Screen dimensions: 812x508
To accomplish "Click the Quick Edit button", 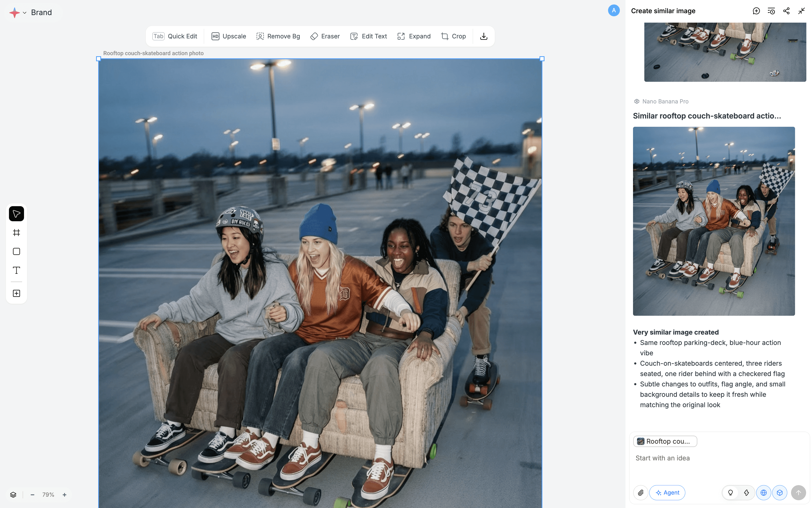I will click(175, 36).
